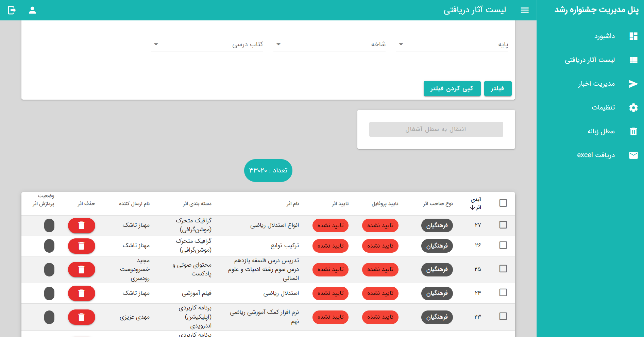Check the checkbox for row ۲۶
Viewport: 644px width, 337px height.
pos(503,245)
